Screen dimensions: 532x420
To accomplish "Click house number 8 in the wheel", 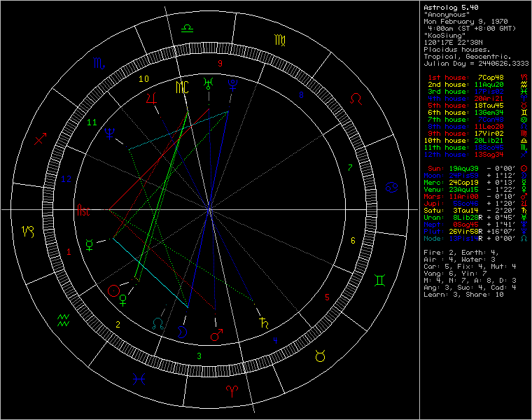I will 301,95.
